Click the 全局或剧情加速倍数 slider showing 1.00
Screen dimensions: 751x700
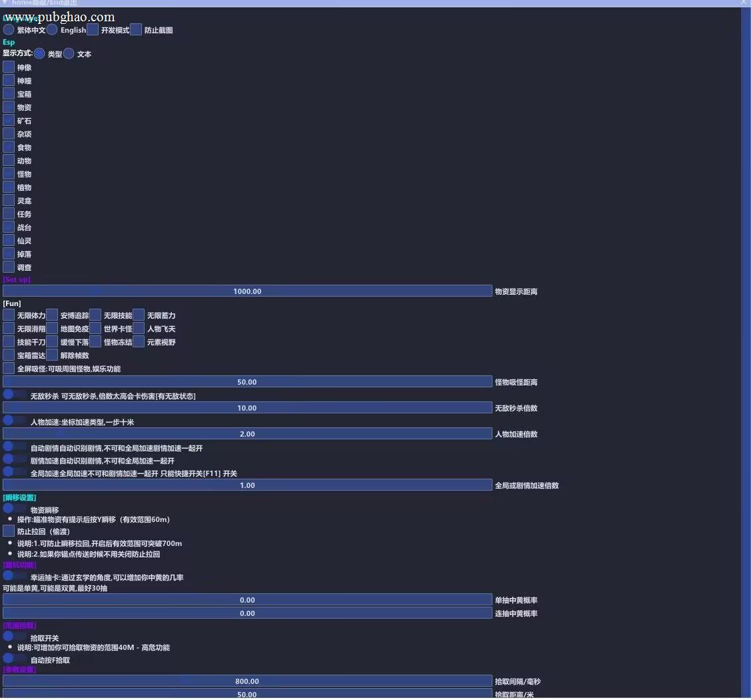(x=247, y=485)
